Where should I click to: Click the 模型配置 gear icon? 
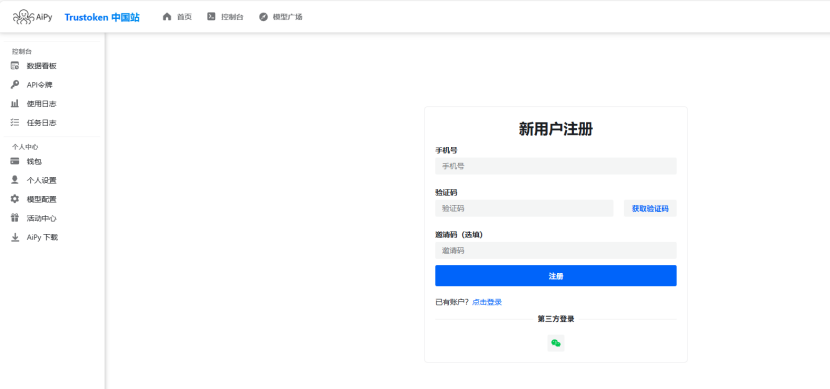pos(15,199)
